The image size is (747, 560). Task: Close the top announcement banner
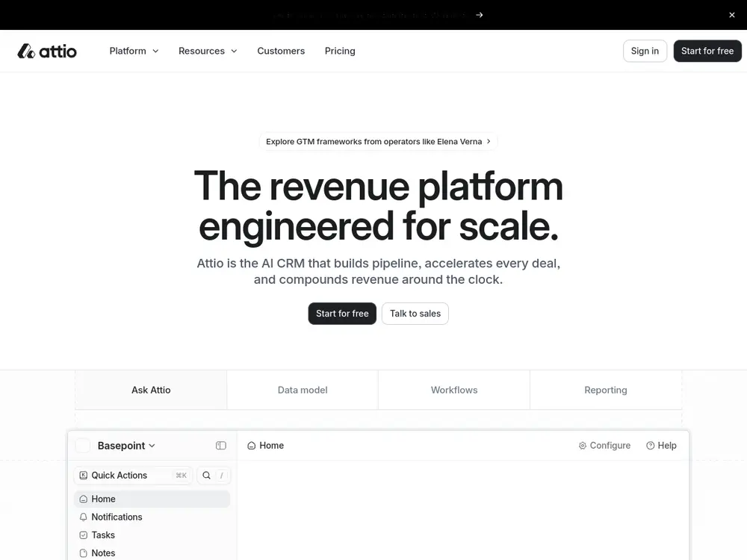point(732,15)
